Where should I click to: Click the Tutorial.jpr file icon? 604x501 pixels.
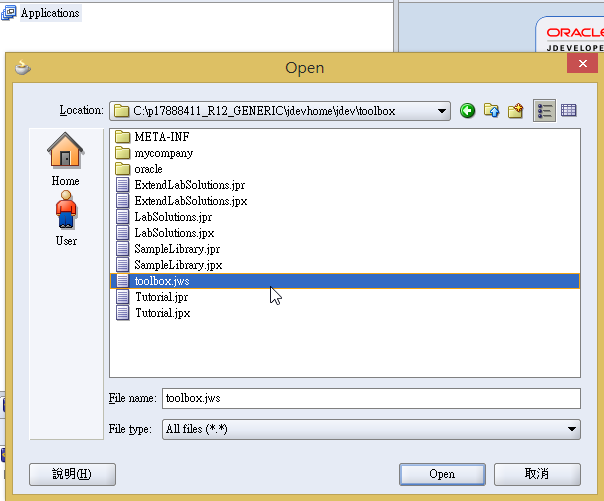[122, 297]
